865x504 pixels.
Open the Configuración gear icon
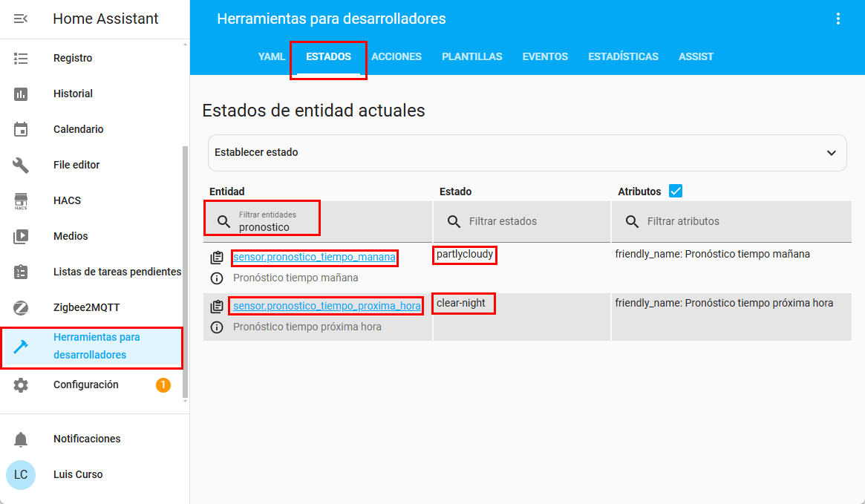tap(20, 385)
